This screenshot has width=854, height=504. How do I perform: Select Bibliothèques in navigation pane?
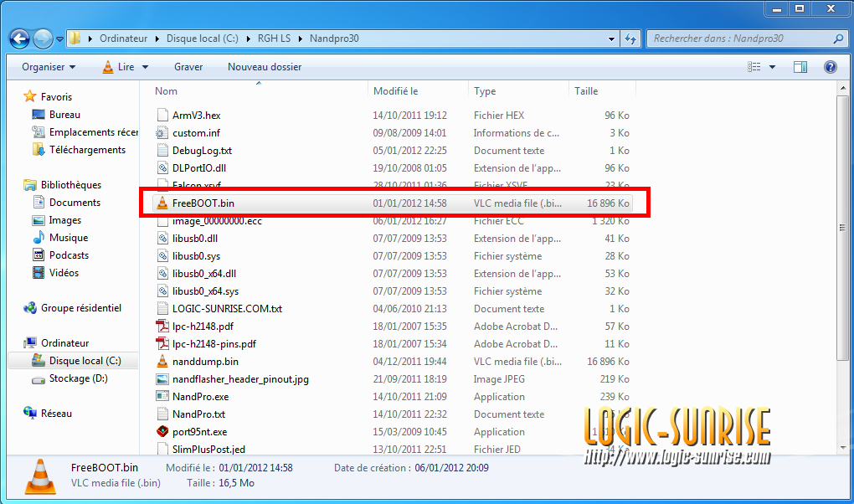click(x=62, y=185)
